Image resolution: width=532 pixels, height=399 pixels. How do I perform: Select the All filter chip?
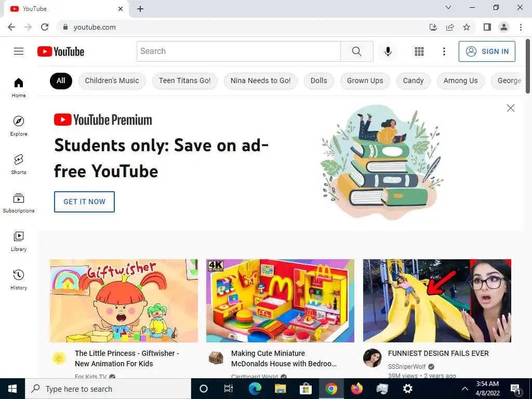pyautogui.click(x=61, y=81)
